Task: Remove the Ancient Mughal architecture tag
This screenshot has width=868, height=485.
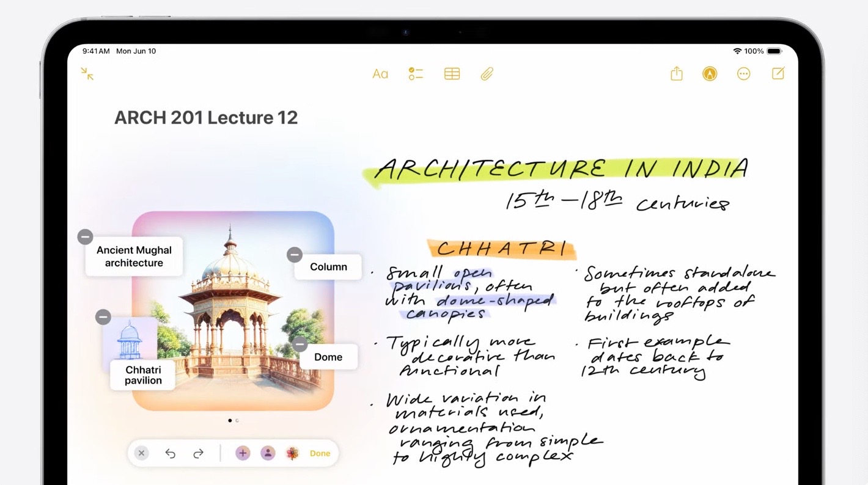Action: click(x=85, y=236)
